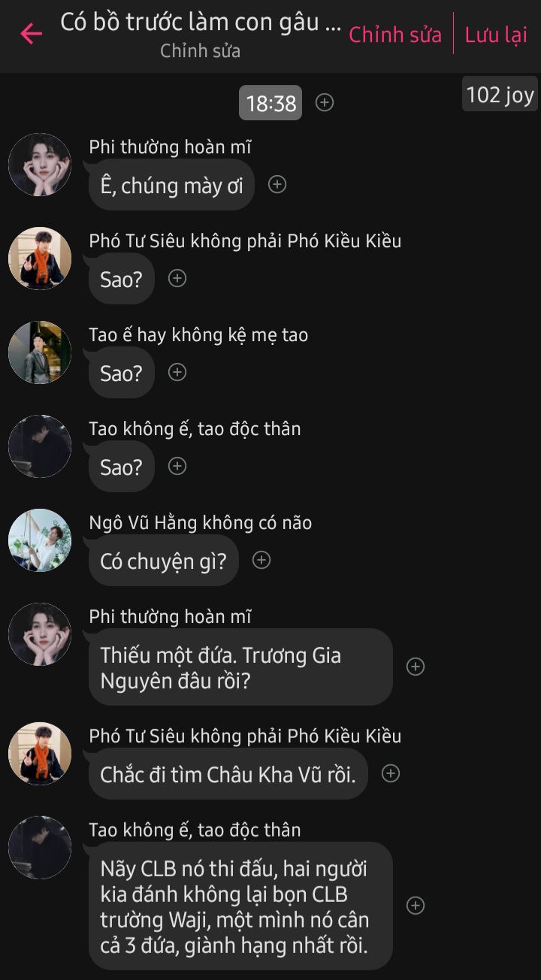541x980 pixels.
Task: Tap the "102 joy" counter badge
Action: (500, 95)
